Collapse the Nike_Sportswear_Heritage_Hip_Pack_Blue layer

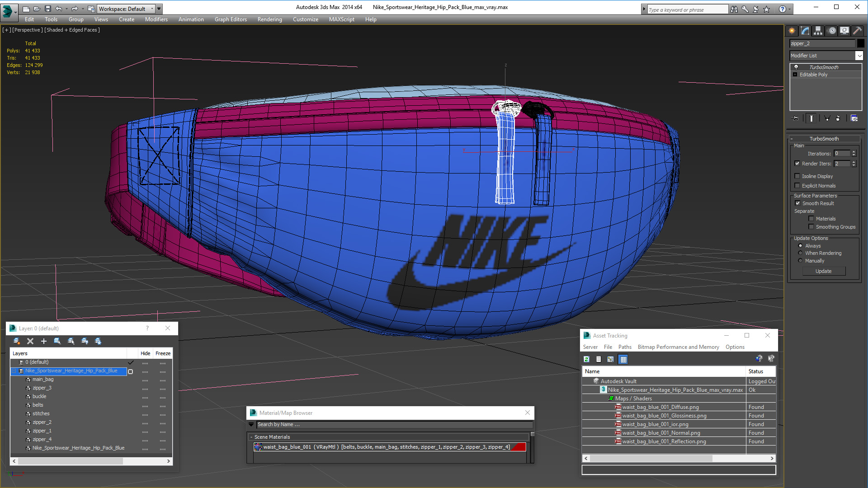tap(14, 371)
